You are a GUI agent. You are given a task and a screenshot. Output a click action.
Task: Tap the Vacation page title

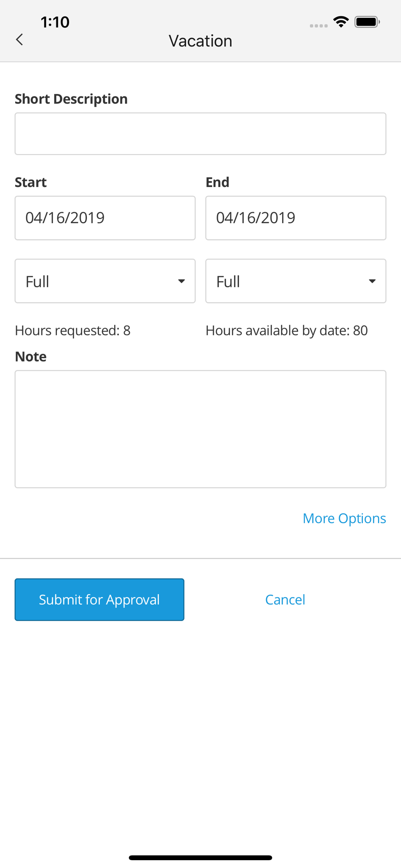200,41
